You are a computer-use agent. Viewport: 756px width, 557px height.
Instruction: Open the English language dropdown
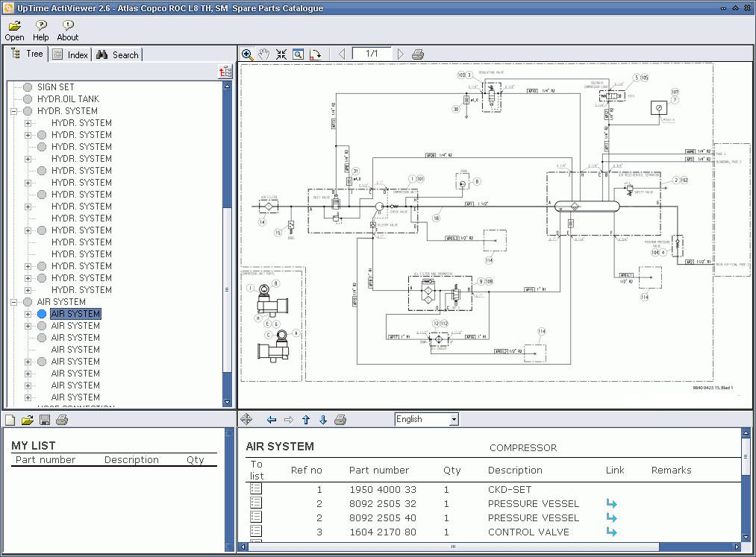(454, 419)
